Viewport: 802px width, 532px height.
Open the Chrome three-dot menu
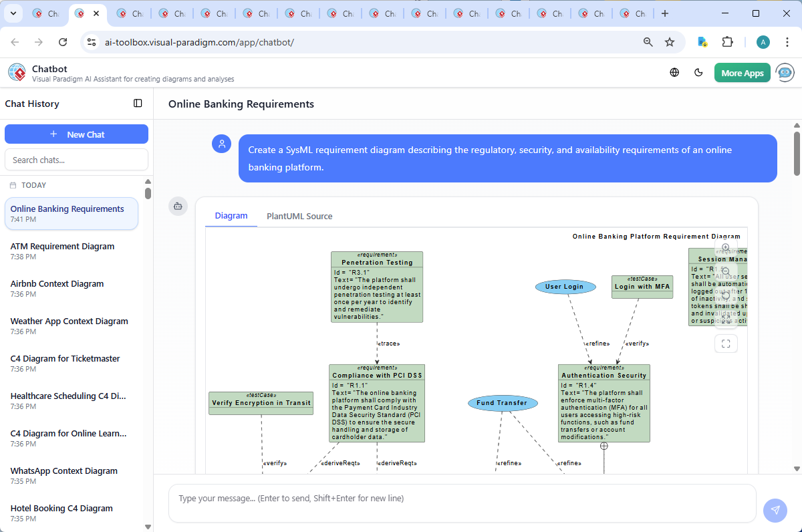point(787,41)
